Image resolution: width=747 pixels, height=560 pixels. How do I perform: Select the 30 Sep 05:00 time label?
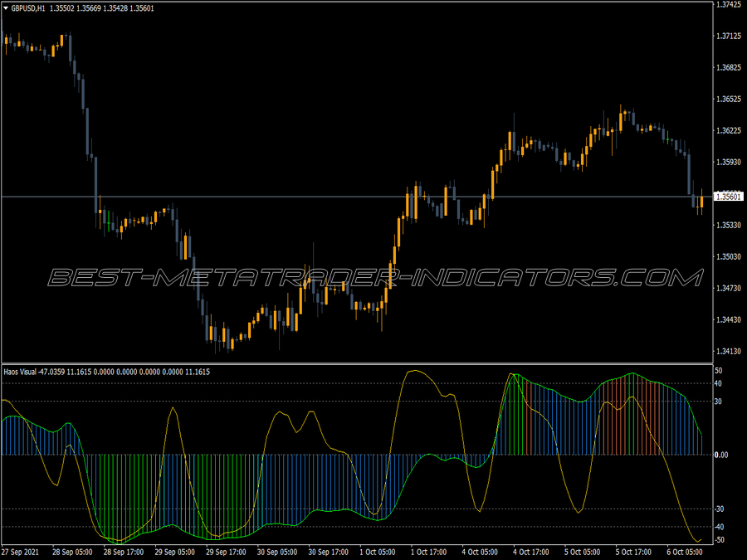pyautogui.click(x=276, y=552)
